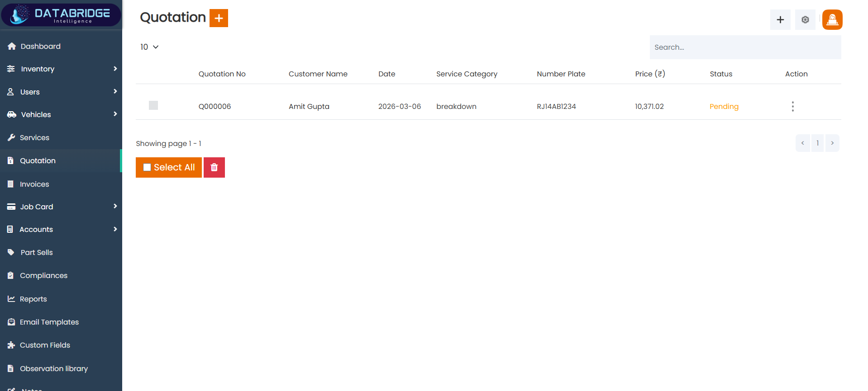Click the Observation library file icon

pyautogui.click(x=10, y=368)
